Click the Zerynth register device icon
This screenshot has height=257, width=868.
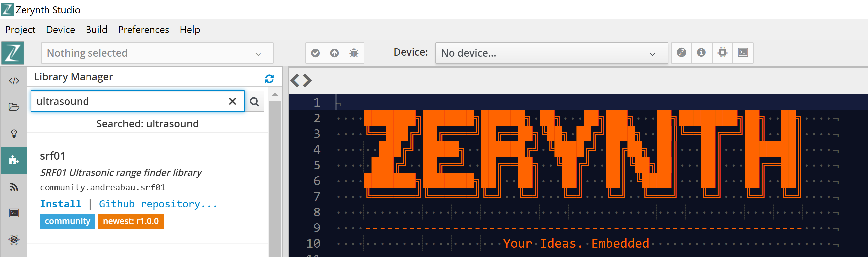pos(681,53)
